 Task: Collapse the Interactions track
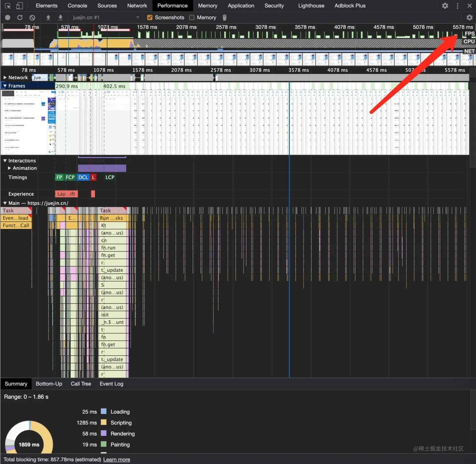click(x=5, y=161)
